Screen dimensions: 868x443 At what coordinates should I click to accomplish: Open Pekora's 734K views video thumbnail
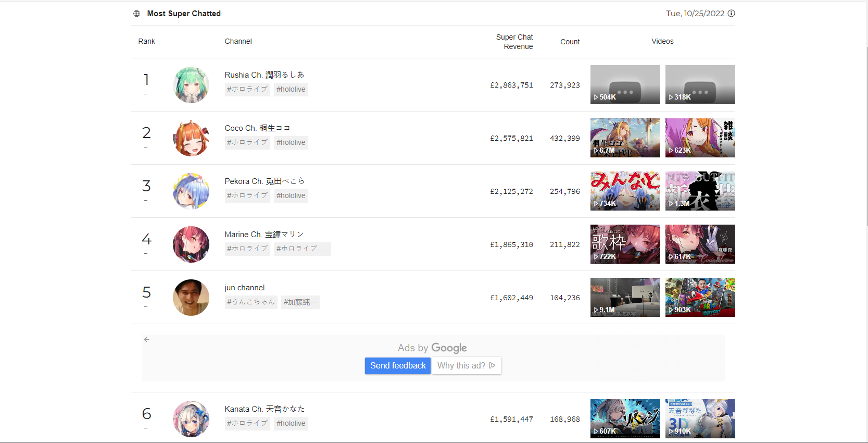coord(625,191)
